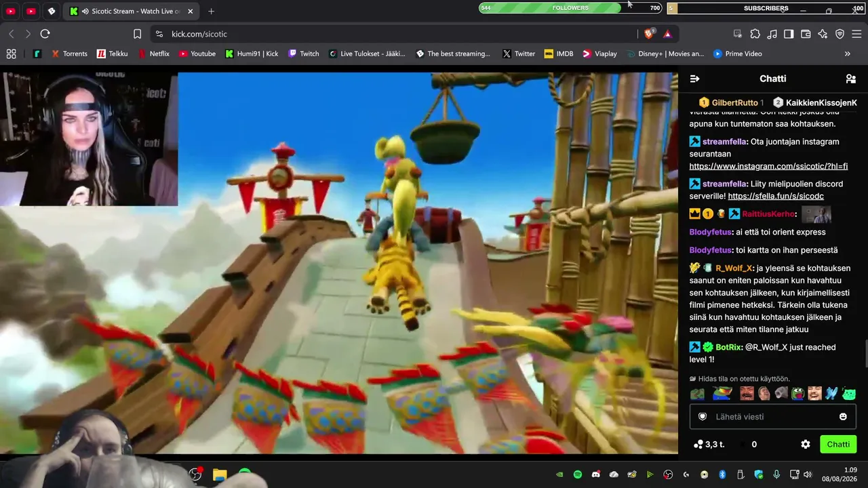Switch to the first pinned YouTube tab
The width and height of the screenshot is (868, 488).
pyautogui.click(x=11, y=11)
